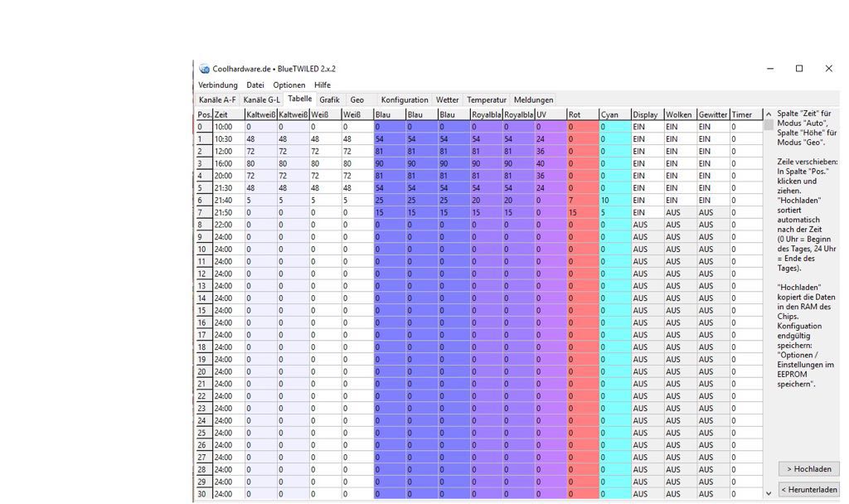Click the BlueTWILED app icon in title bar
The width and height of the screenshot is (849, 504).
coord(204,69)
